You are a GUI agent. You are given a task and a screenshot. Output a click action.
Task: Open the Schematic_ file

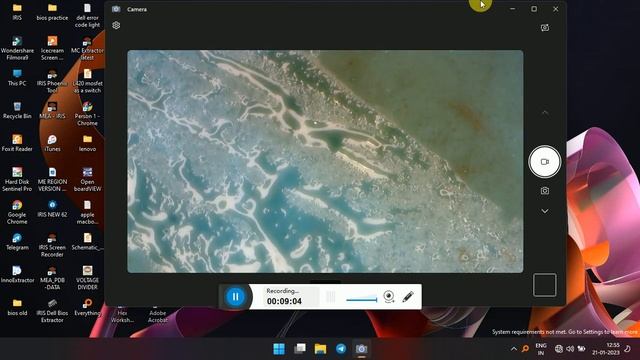87,242
